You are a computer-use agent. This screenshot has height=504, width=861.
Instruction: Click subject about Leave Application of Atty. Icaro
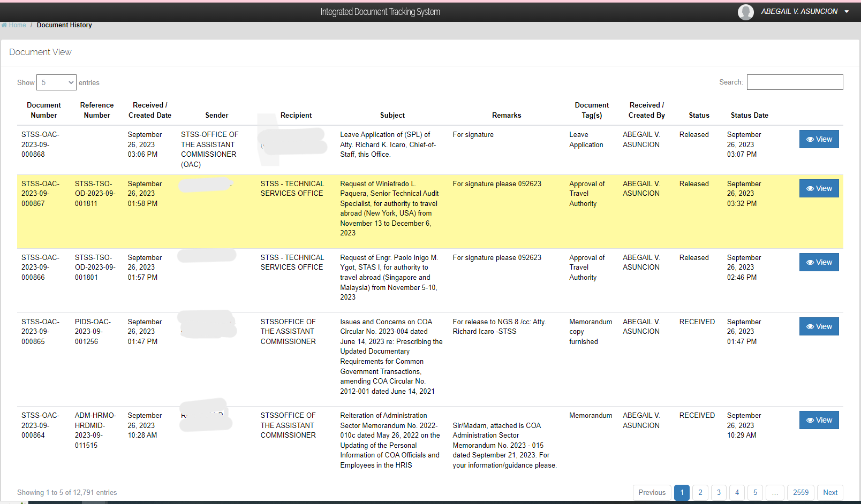(388, 144)
